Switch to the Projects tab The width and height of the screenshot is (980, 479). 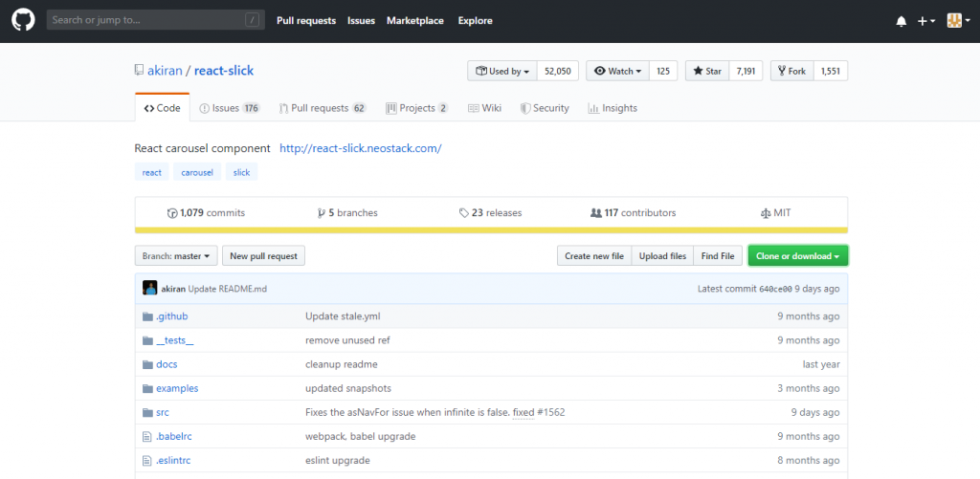(x=417, y=108)
